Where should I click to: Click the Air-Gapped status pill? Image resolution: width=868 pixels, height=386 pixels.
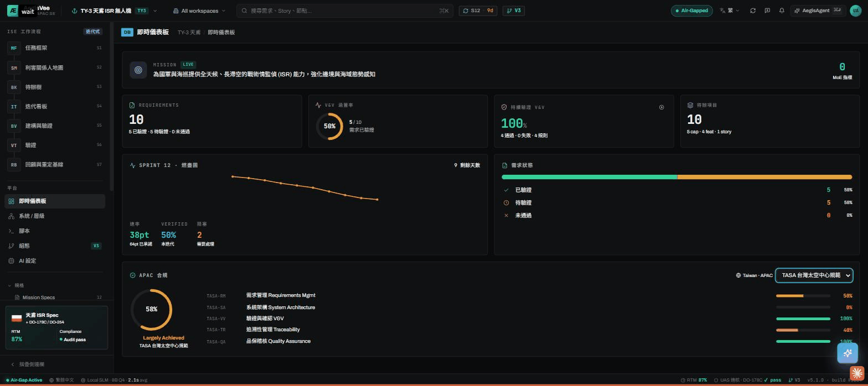pos(691,11)
